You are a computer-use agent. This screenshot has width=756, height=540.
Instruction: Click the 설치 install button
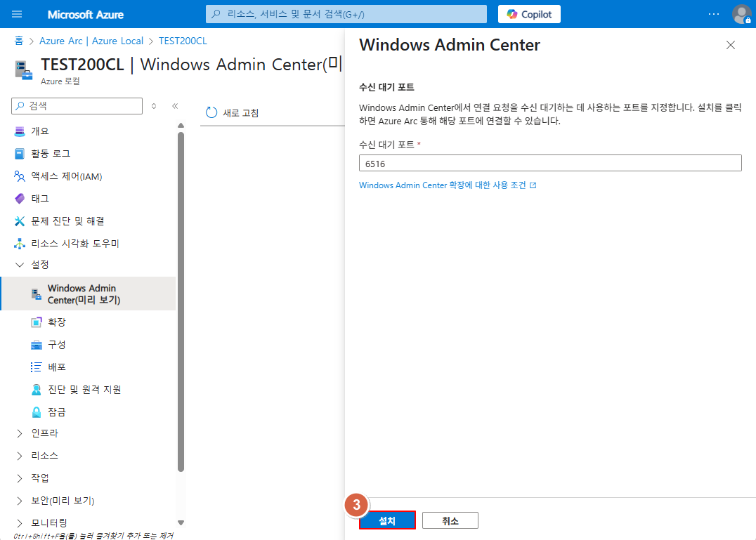387,520
